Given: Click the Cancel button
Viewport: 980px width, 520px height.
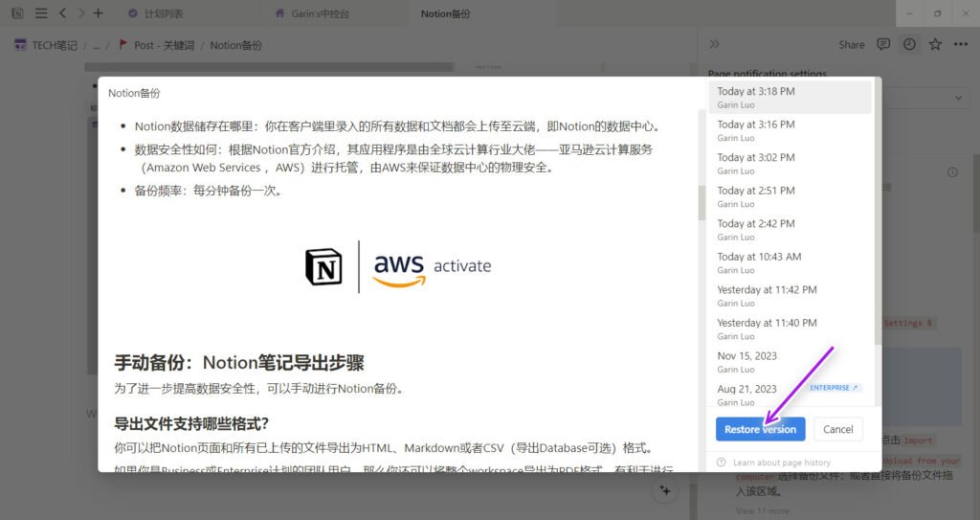Looking at the screenshot, I should click(x=837, y=429).
